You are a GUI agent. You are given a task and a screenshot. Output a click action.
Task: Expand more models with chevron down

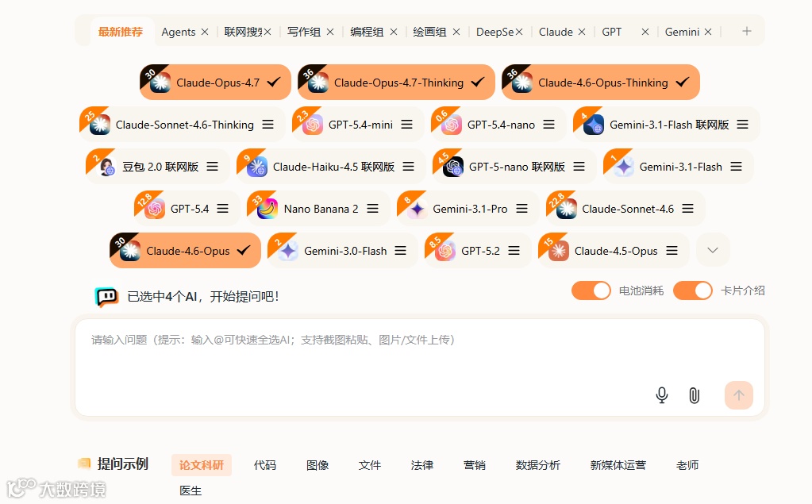[713, 250]
